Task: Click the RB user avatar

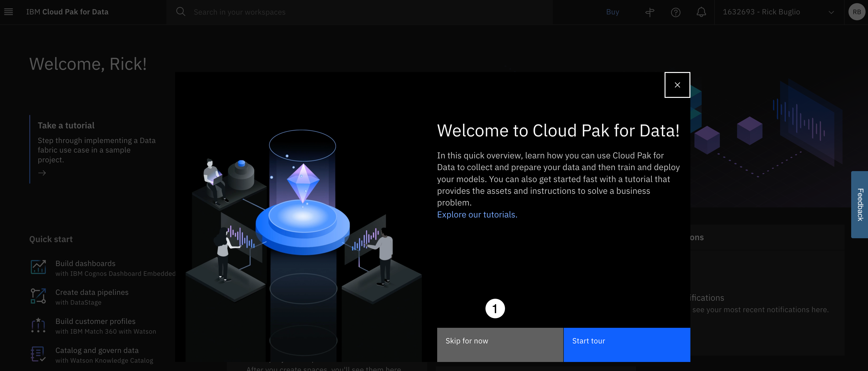Action: [x=856, y=12]
